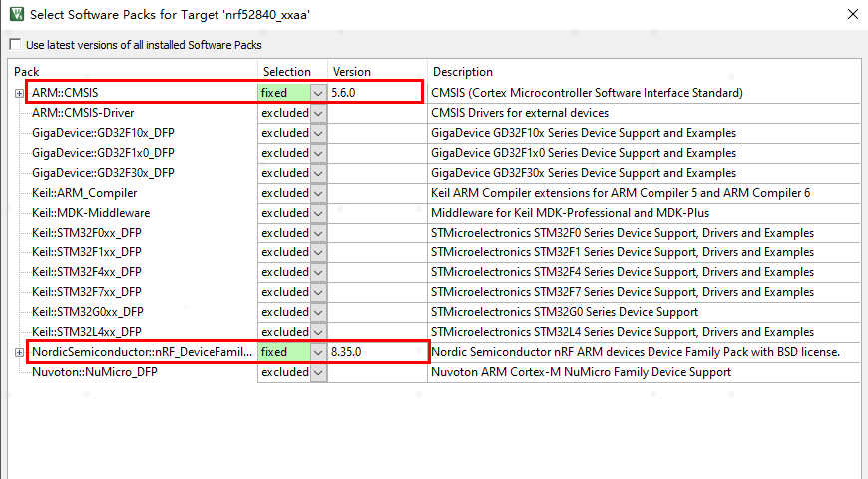Select the GigaDevice::GD32F1x0_DFP pack

point(103,153)
